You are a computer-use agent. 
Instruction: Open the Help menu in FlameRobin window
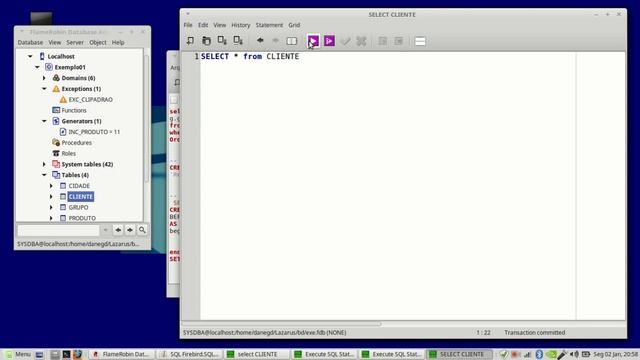118,42
